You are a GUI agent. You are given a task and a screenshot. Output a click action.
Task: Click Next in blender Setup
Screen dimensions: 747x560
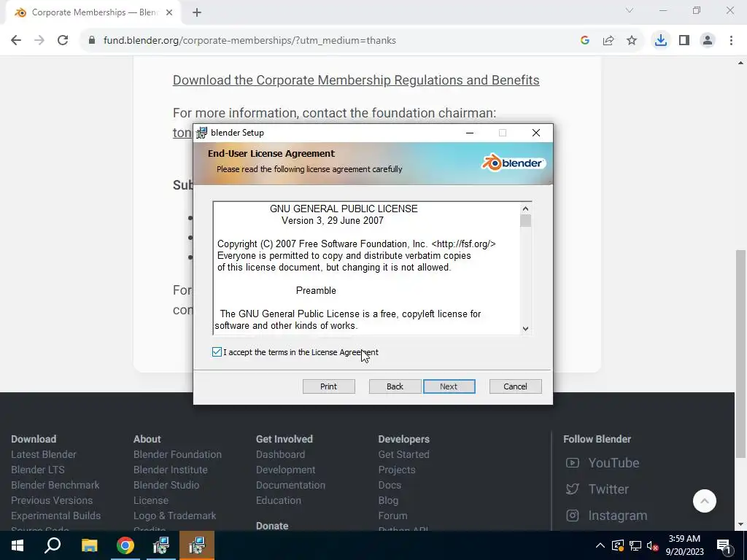click(x=449, y=386)
